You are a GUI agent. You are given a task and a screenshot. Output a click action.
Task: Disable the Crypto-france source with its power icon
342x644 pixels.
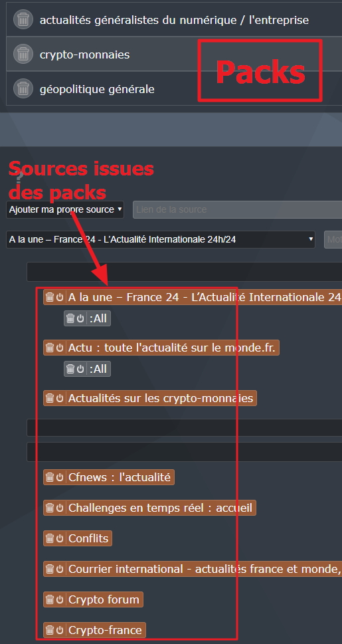(x=60, y=630)
